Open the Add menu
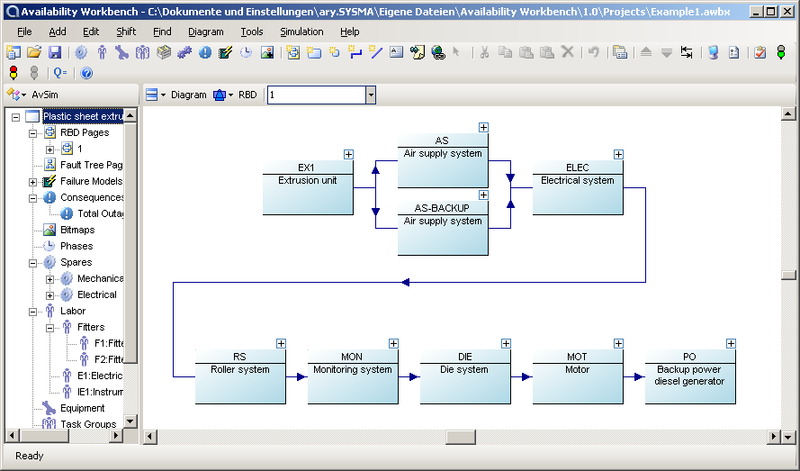The width and height of the screenshot is (800, 471). (57, 32)
